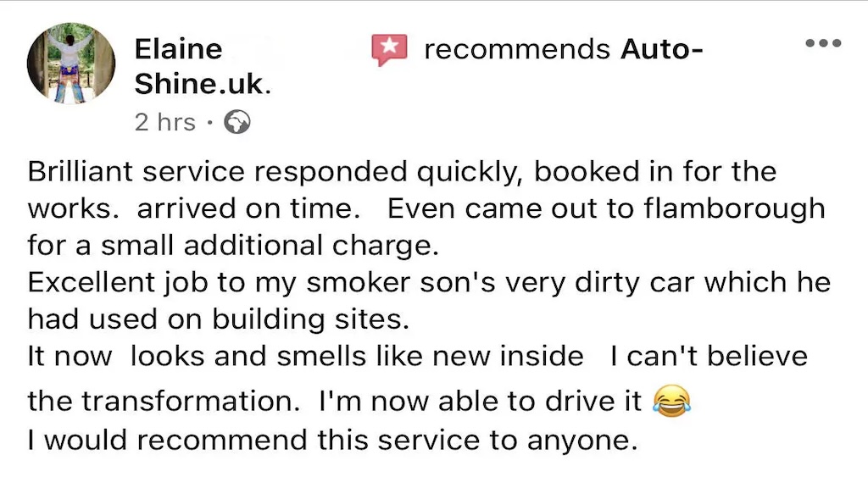868x488 pixels.
Task: Click the final line I would recommend
Action: (x=332, y=441)
